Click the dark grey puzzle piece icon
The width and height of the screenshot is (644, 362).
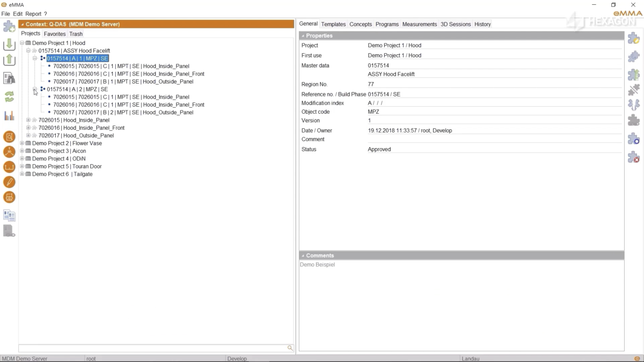coord(634,121)
